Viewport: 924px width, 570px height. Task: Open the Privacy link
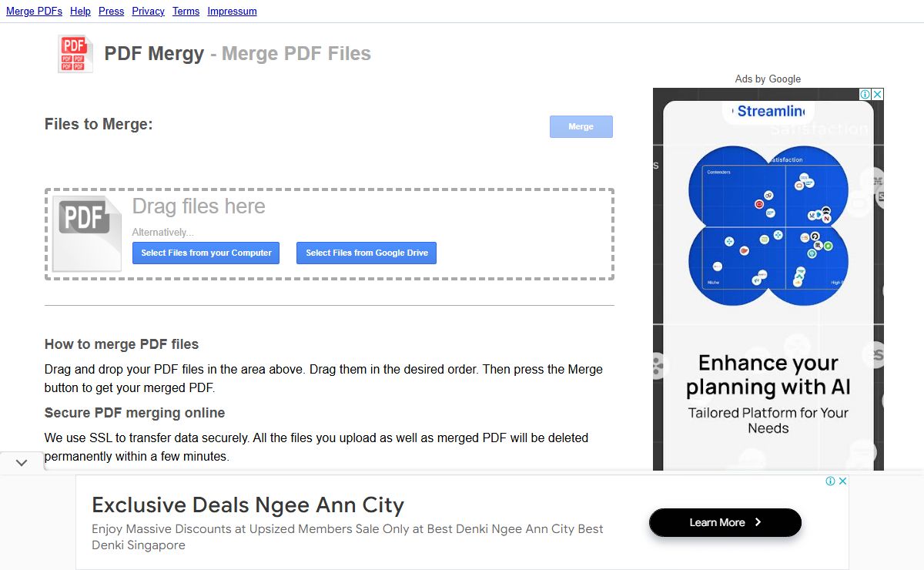[149, 12]
